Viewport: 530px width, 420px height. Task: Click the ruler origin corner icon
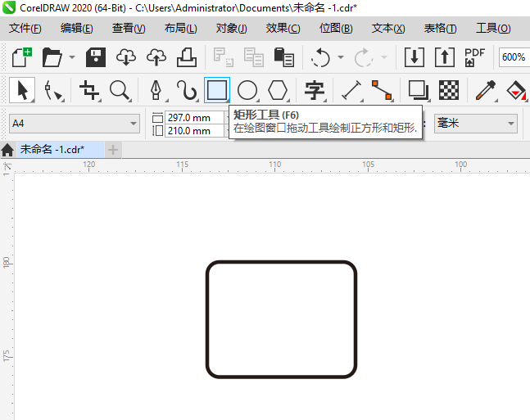7,168
